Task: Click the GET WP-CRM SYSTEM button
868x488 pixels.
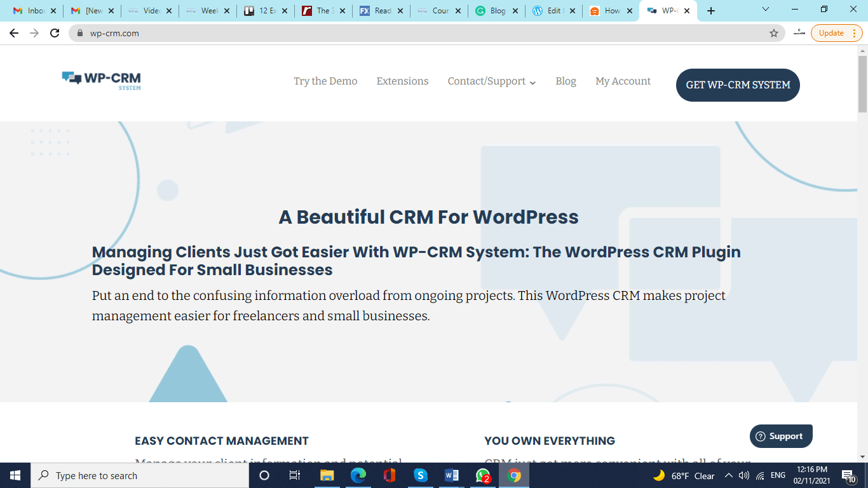Action: (737, 85)
